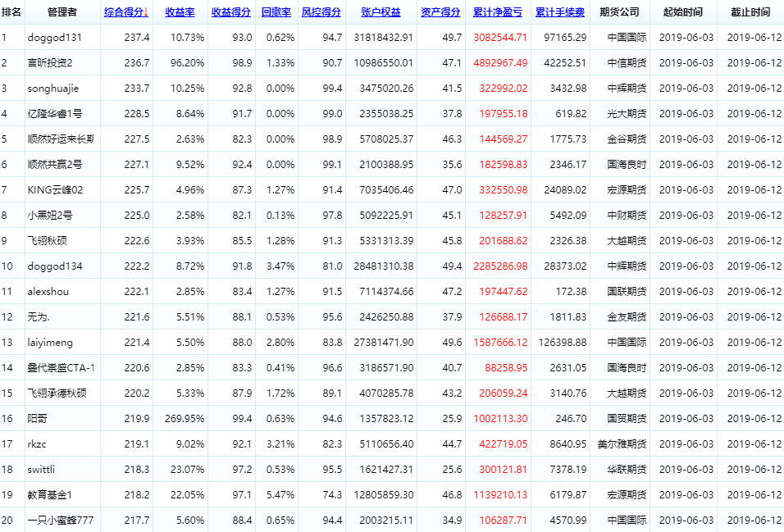
Task: Click futures company 中财期货
Action: tap(627, 216)
